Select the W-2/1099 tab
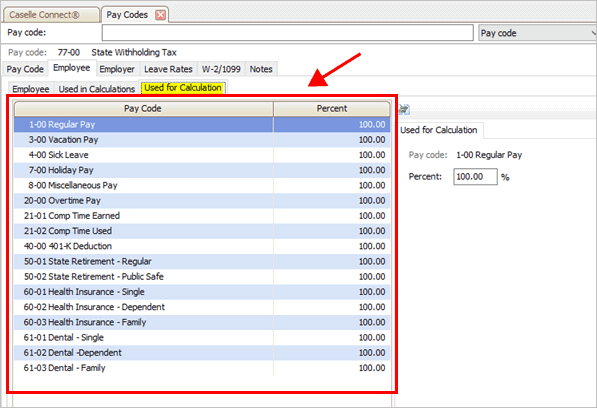Viewport: 597px width, 408px height. [x=221, y=69]
